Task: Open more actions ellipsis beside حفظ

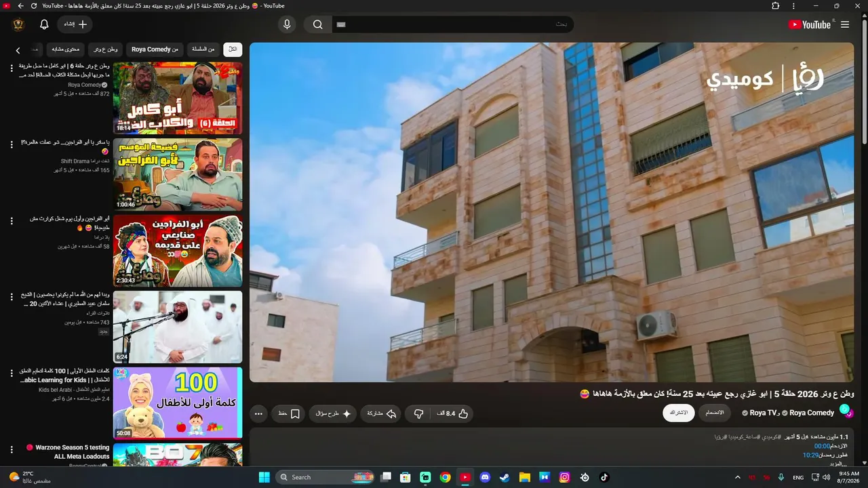Action: tap(258, 413)
